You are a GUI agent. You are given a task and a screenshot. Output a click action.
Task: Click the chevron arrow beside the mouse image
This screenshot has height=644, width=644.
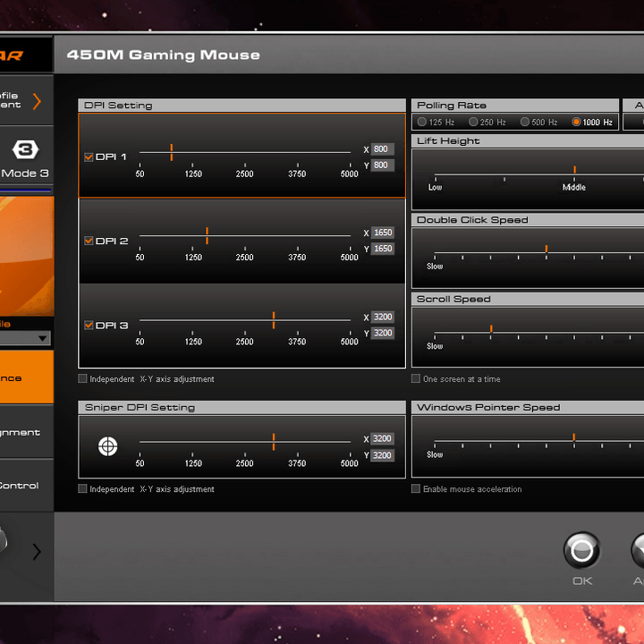coord(37,552)
